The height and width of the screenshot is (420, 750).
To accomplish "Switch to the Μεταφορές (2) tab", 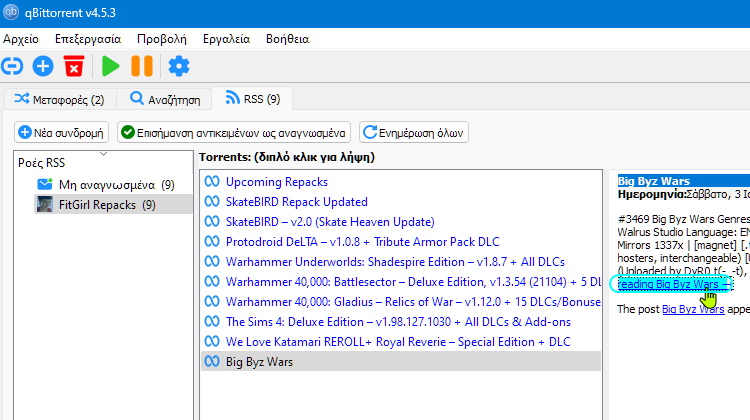I will click(x=60, y=99).
